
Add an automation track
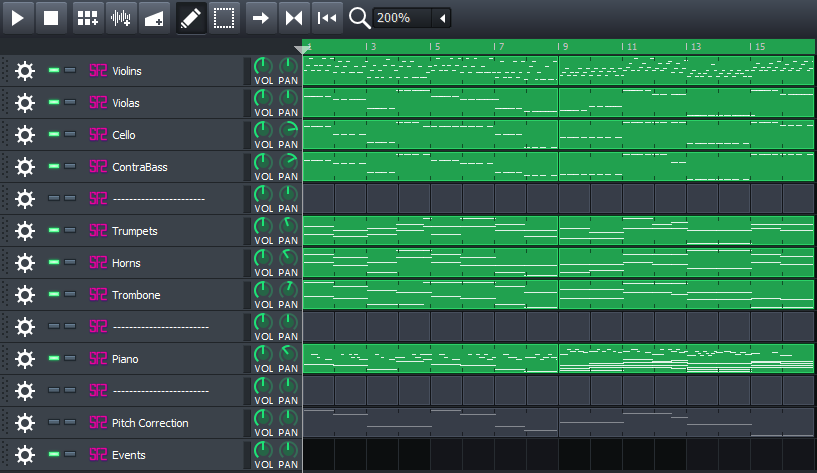(x=154, y=18)
